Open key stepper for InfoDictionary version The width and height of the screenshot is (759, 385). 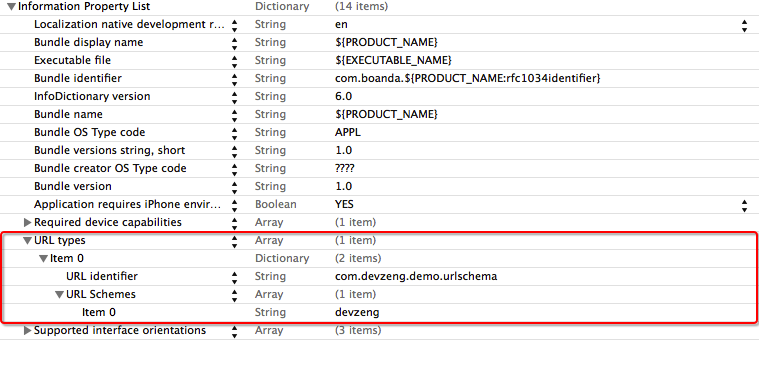234,97
